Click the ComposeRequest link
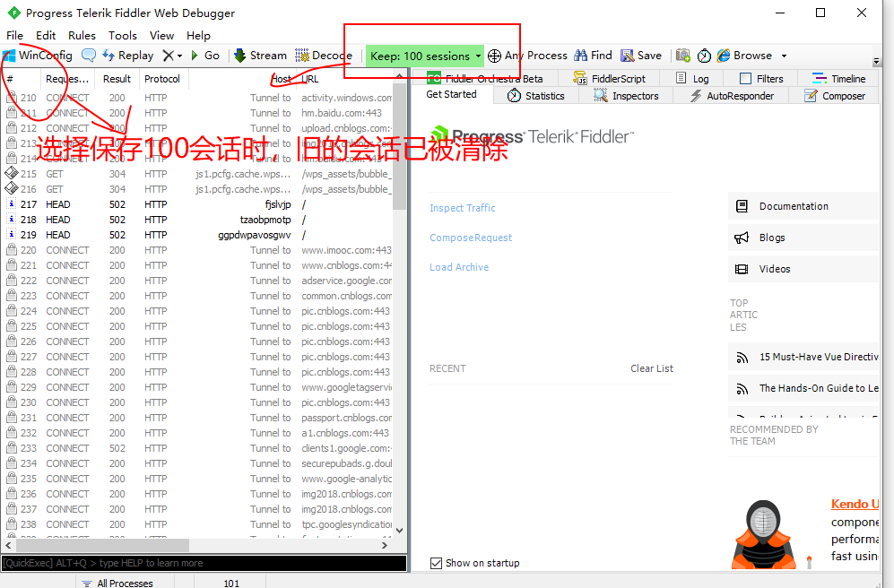Viewport: 894px width, 588px height. (x=471, y=238)
